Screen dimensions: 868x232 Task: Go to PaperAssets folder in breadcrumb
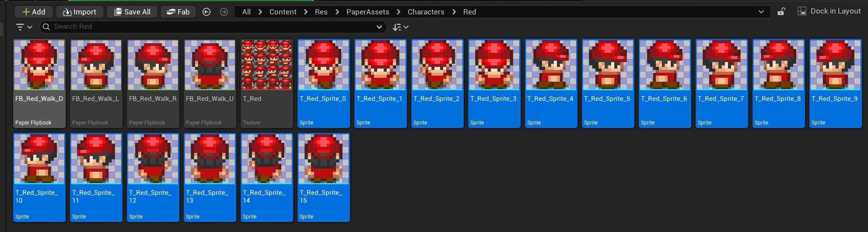[x=367, y=12]
